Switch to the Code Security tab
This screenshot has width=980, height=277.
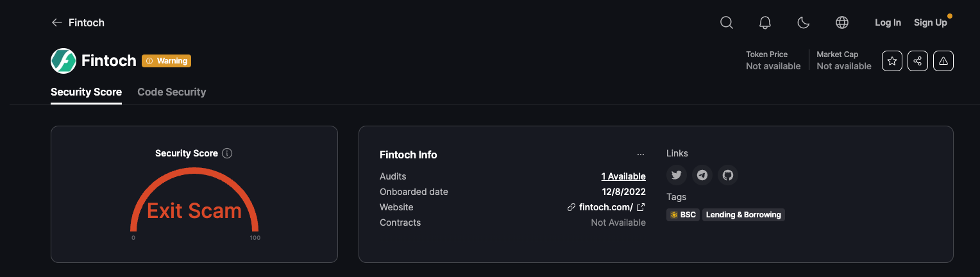click(x=172, y=92)
